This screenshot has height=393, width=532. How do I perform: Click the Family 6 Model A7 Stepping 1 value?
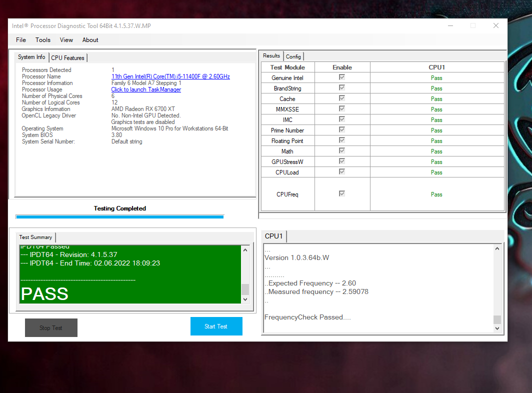coord(146,83)
